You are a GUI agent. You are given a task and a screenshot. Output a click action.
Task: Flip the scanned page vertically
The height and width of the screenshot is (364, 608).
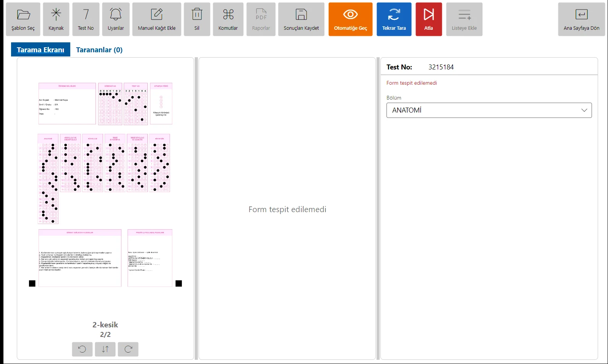point(105,349)
